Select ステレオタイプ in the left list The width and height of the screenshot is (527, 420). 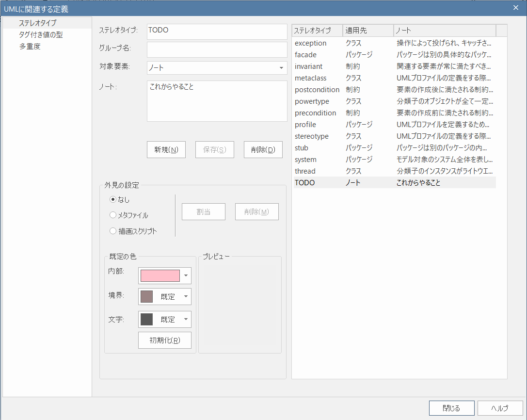coord(37,23)
